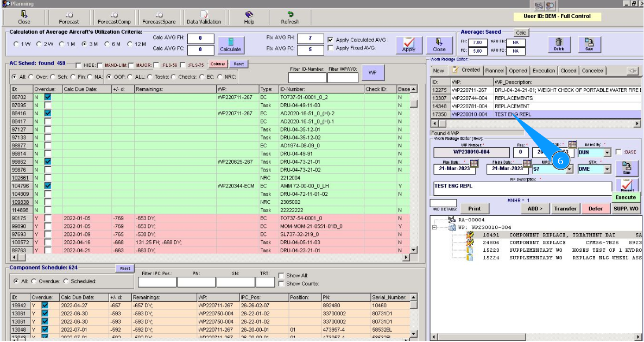Tick the BASE checkbox in Work Package Editor

tap(619, 153)
